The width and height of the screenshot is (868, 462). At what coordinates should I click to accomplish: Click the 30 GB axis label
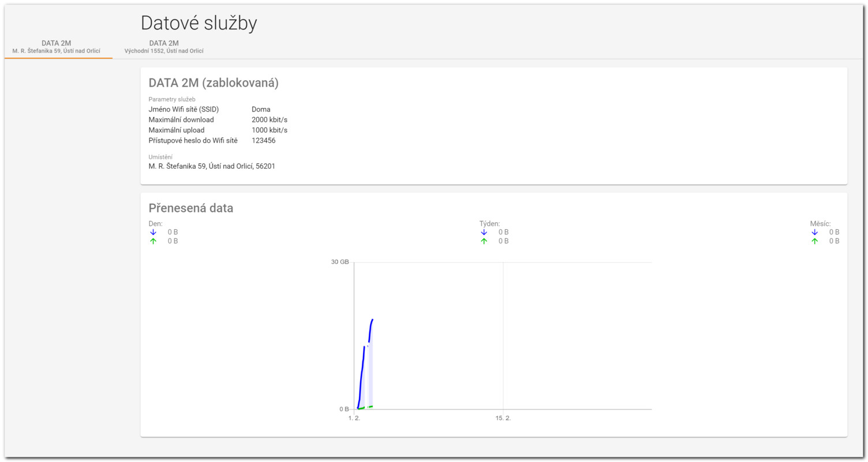tap(340, 262)
